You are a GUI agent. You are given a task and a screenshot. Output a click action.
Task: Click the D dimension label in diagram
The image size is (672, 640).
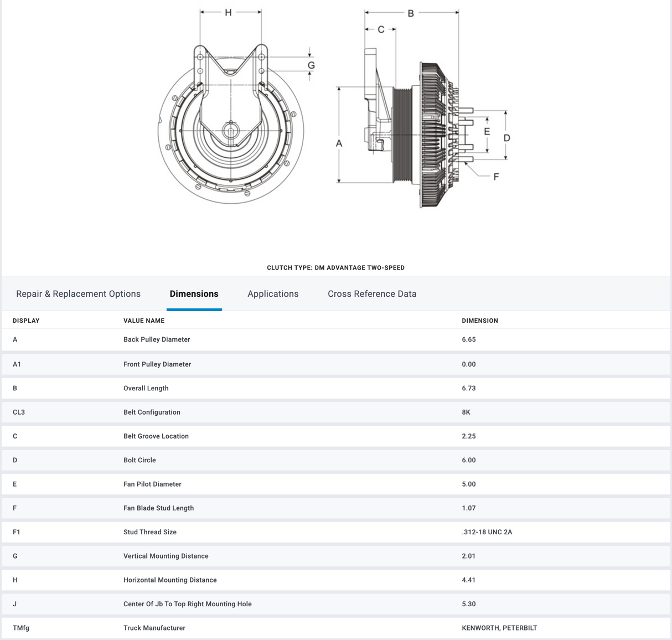[506, 138]
